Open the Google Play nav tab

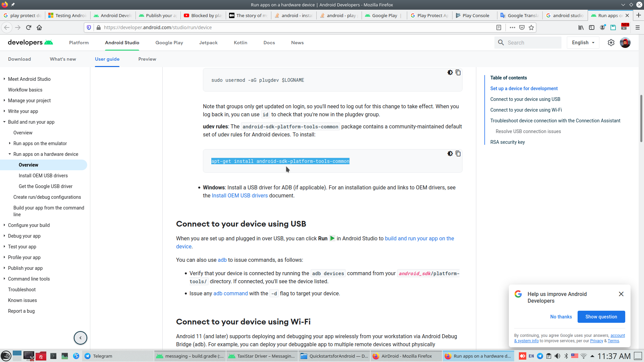click(169, 43)
